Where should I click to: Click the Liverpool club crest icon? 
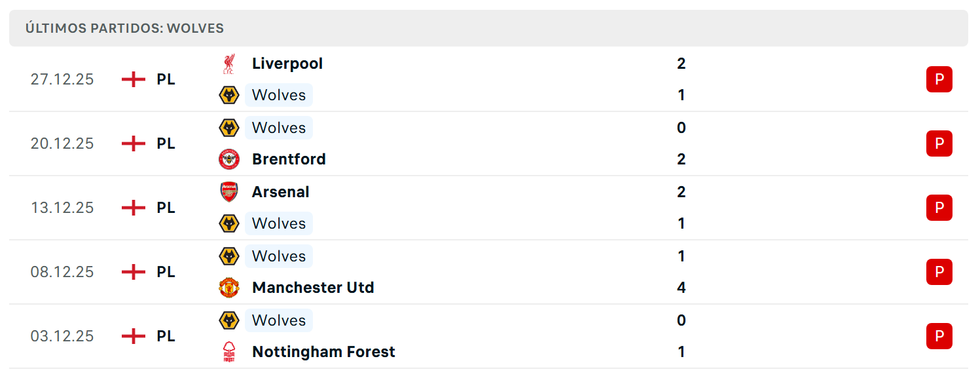pos(228,64)
